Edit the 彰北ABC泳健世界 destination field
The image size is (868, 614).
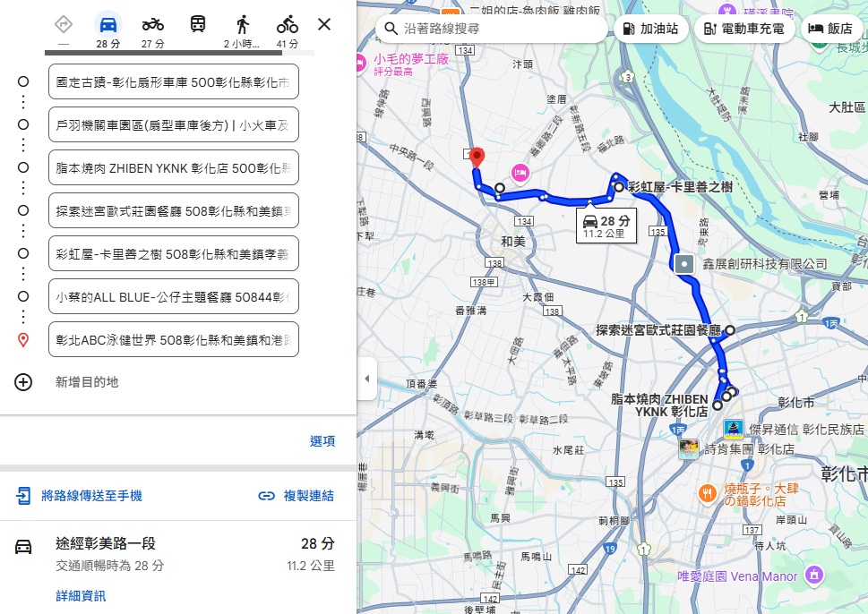[x=173, y=339]
